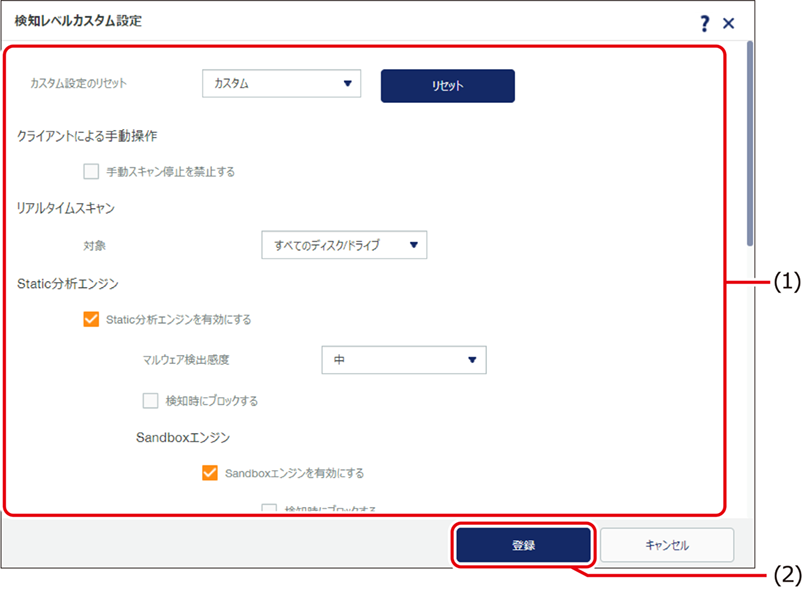This screenshot has width=805, height=589.
Task: Click the 検知レベルカスタム設定 title text
Action: pyautogui.click(x=78, y=21)
